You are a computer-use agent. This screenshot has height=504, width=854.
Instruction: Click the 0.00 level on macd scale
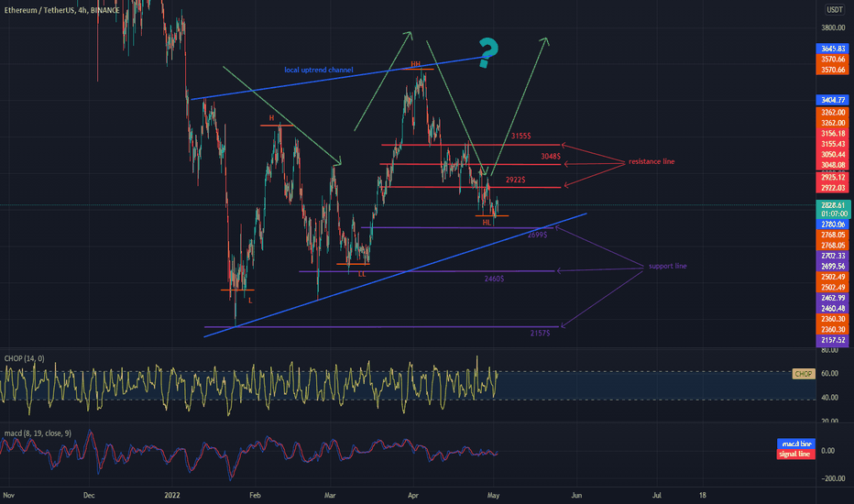click(x=827, y=451)
